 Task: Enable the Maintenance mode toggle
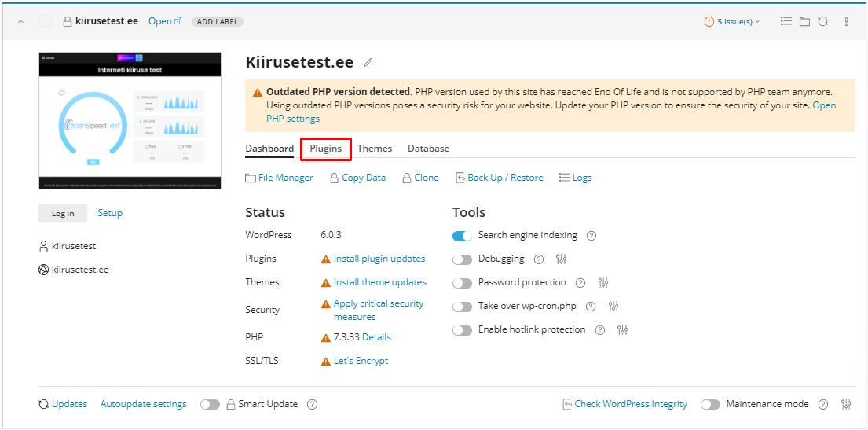(711, 405)
